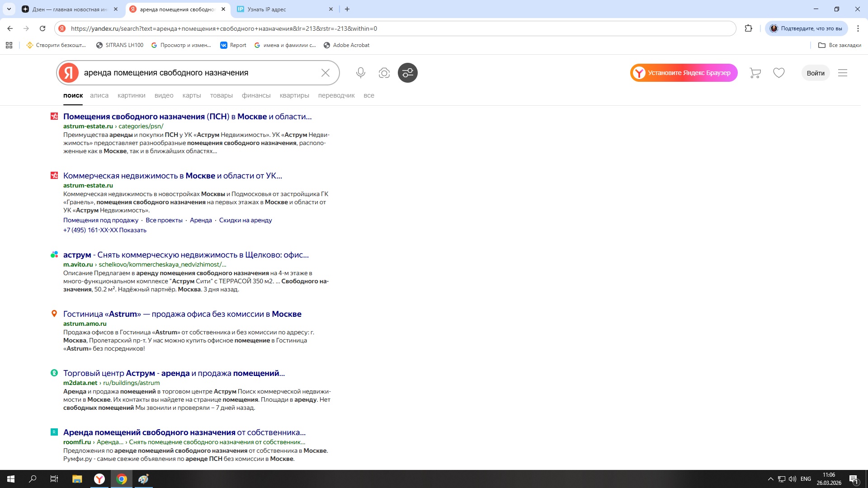
Task: Open Chrome three-dot menu
Action: 858,28
